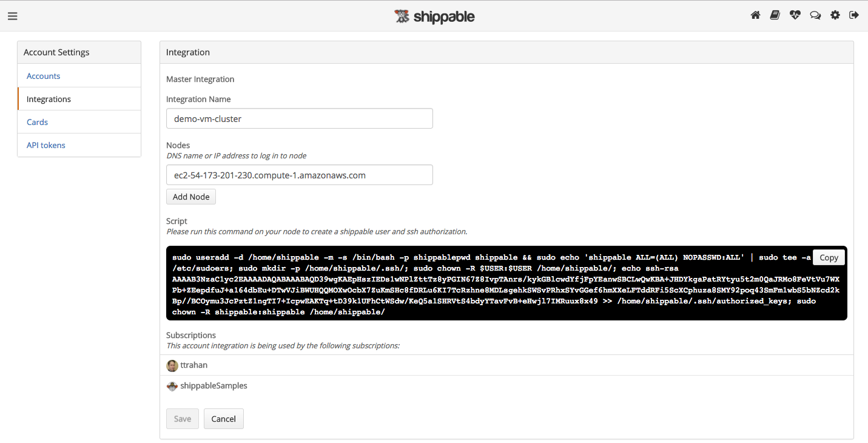Open the documentation book icon
This screenshot has height=443, width=868.
click(x=775, y=15)
